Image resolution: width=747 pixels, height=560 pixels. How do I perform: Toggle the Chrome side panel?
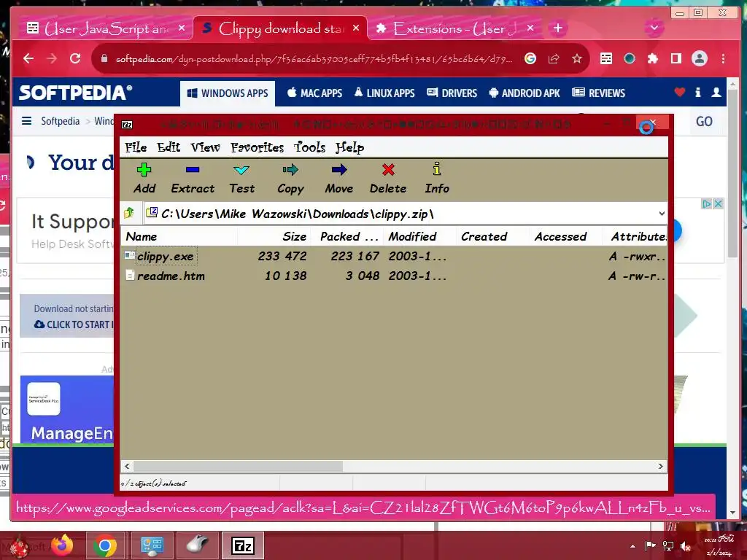click(676, 58)
